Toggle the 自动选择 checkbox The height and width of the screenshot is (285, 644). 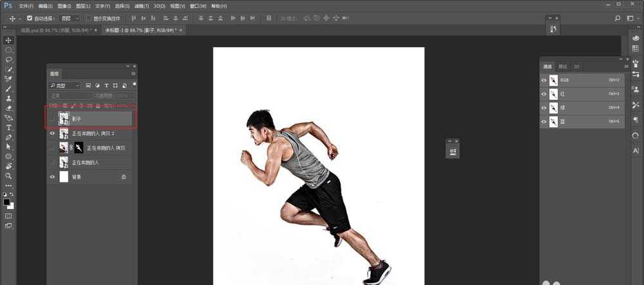(x=30, y=18)
